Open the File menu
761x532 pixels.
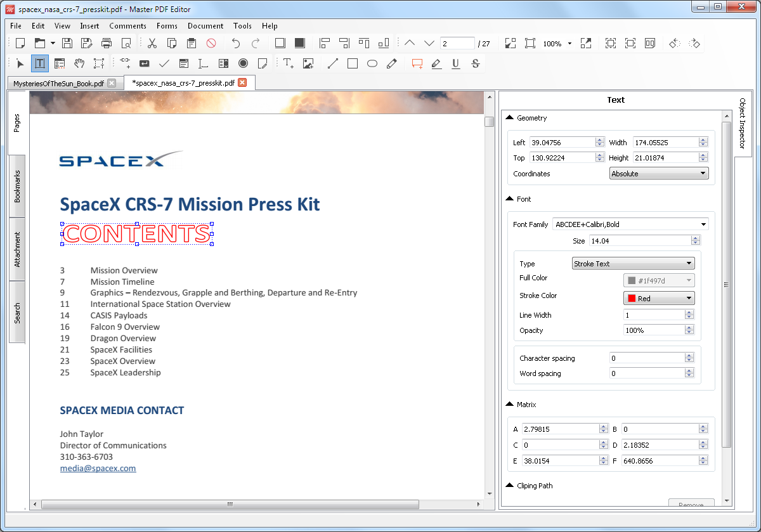coord(16,26)
